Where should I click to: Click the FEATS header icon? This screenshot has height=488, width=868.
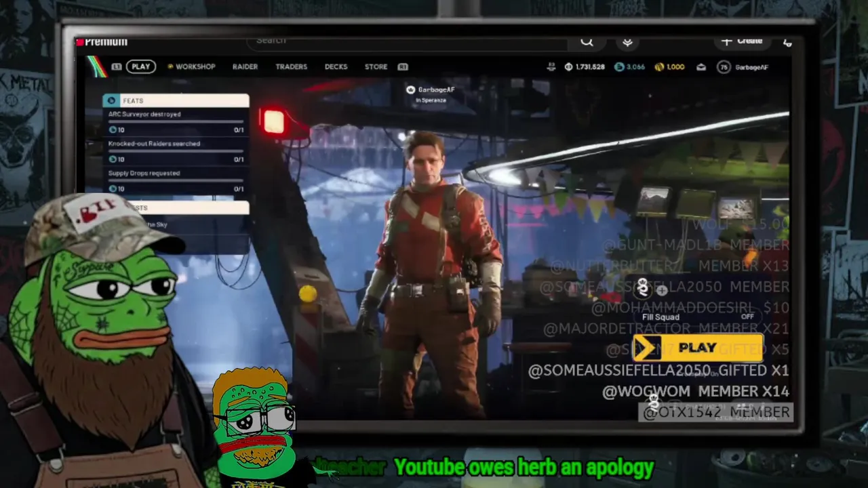tap(112, 100)
